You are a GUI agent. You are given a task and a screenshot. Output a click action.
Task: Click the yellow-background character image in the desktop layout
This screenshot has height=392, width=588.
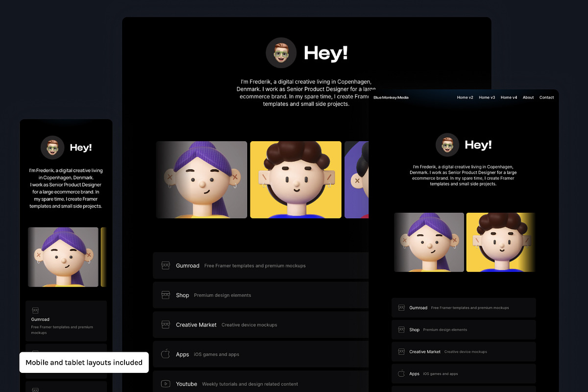coord(296,180)
